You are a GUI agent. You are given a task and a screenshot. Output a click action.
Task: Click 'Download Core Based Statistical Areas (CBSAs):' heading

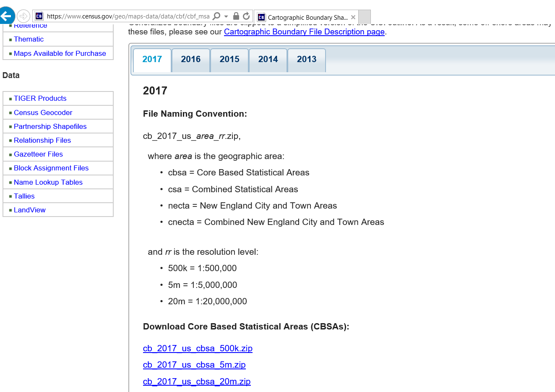pos(246,327)
